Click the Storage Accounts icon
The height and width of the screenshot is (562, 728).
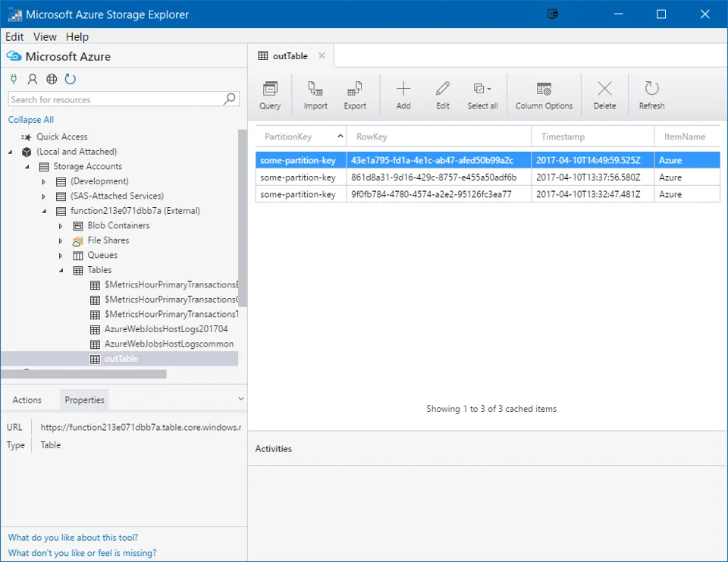(x=44, y=167)
